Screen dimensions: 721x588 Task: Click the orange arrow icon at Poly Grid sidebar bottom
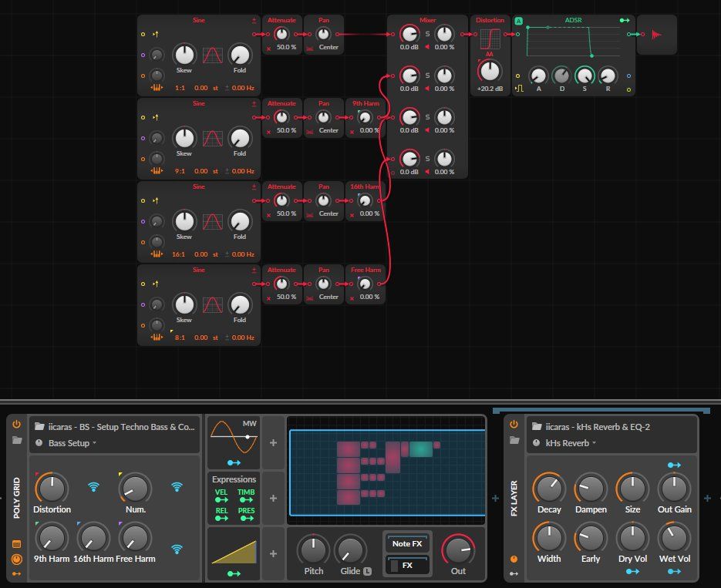click(x=16, y=574)
